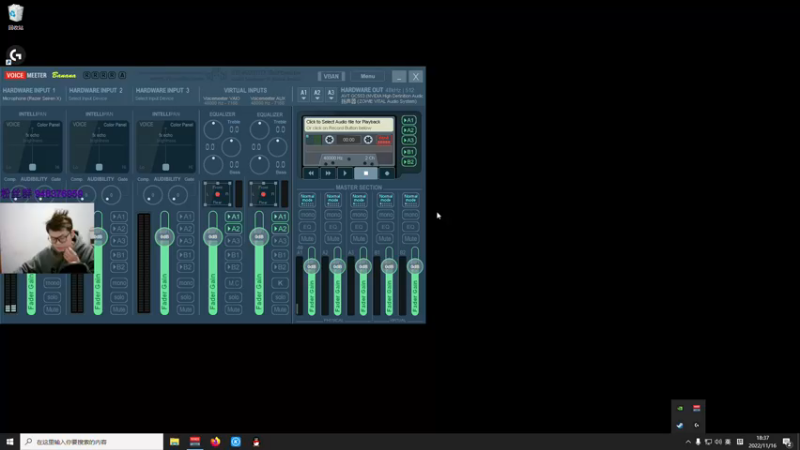Enable B1 on Hardware Input 2 strip
This screenshot has width=800, height=450.
[x=118, y=255]
